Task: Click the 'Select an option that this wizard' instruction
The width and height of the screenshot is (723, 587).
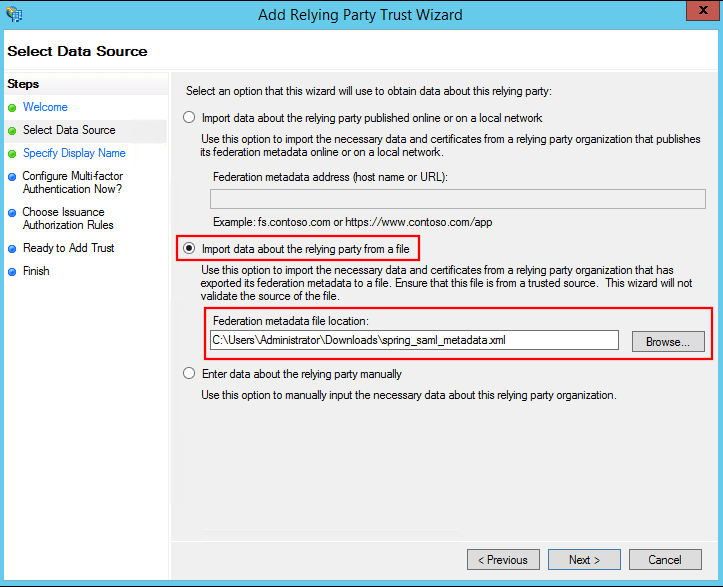Action: coord(369,91)
